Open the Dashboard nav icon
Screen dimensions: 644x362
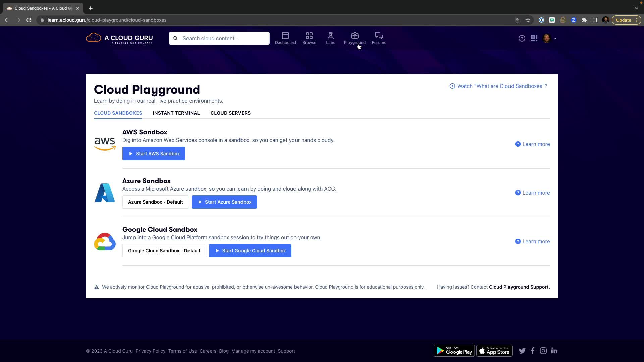[285, 36]
